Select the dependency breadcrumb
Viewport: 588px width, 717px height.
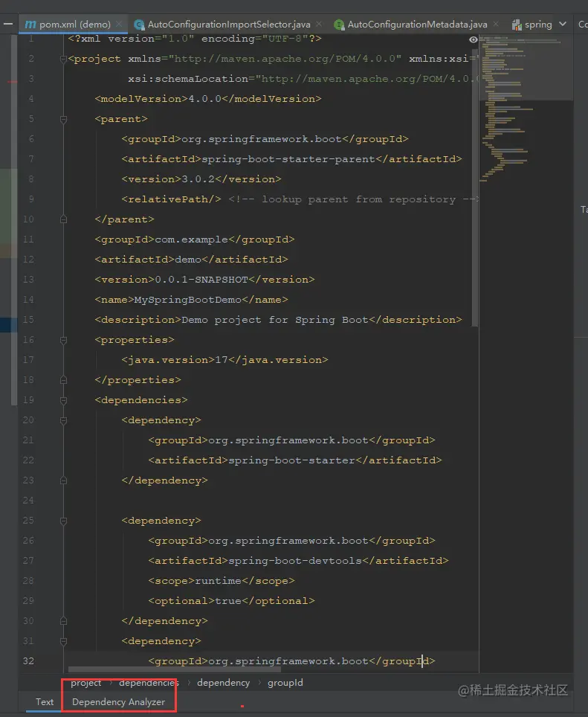(x=224, y=683)
